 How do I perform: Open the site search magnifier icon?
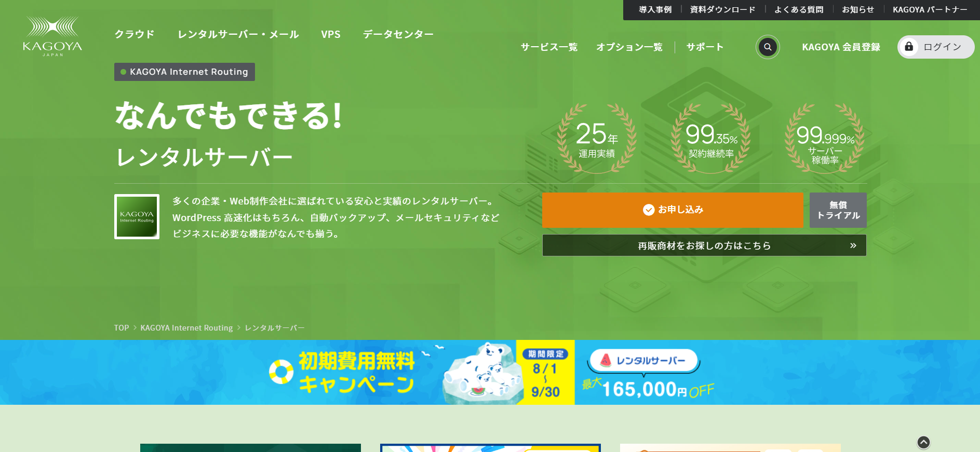point(768,47)
